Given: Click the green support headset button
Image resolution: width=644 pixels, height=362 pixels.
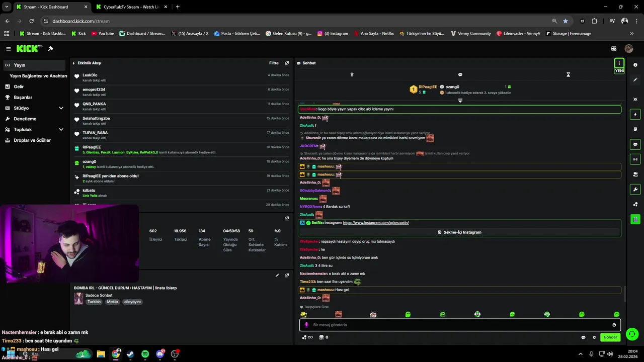Looking at the screenshot, I should coord(632,334).
